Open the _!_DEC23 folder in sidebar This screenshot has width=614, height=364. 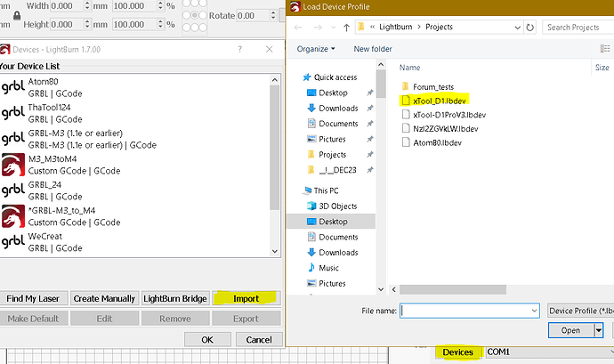click(x=337, y=170)
